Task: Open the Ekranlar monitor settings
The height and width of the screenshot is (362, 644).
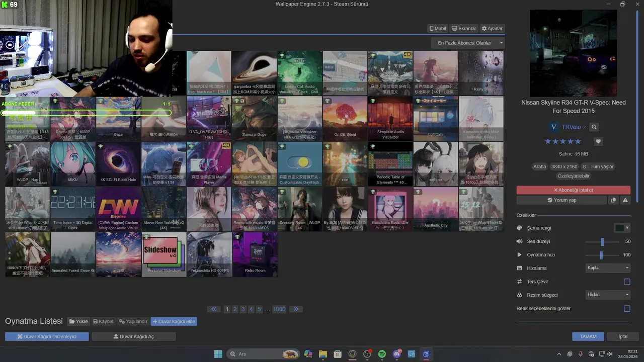Action: click(x=464, y=29)
